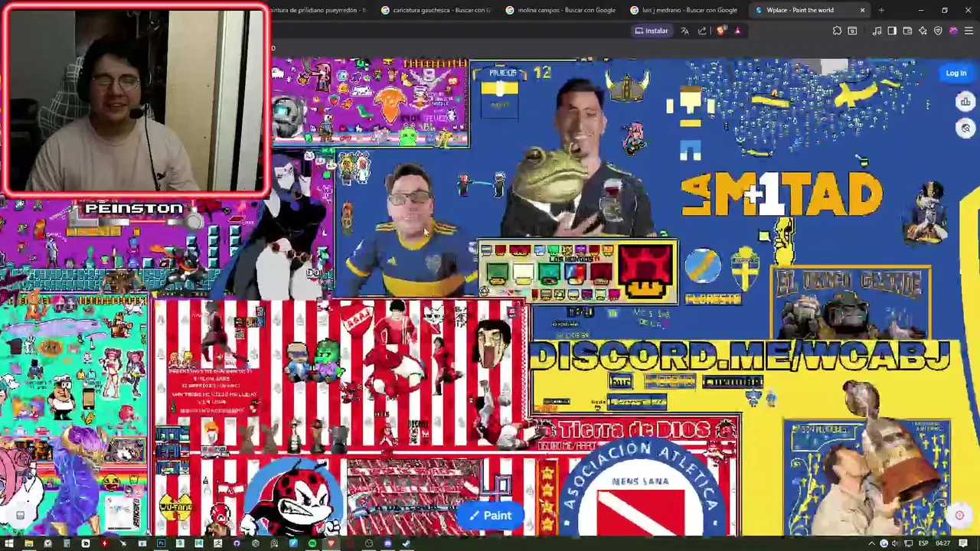Open the browser hamburger main menu
980x551 pixels.
[969, 31]
